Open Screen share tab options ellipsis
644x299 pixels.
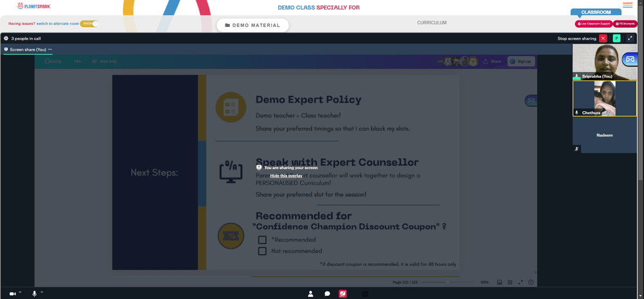pyautogui.click(x=50, y=50)
